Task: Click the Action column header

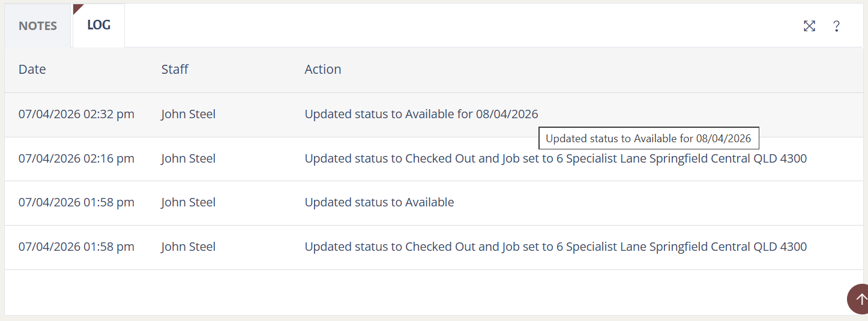Action: [x=323, y=69]
